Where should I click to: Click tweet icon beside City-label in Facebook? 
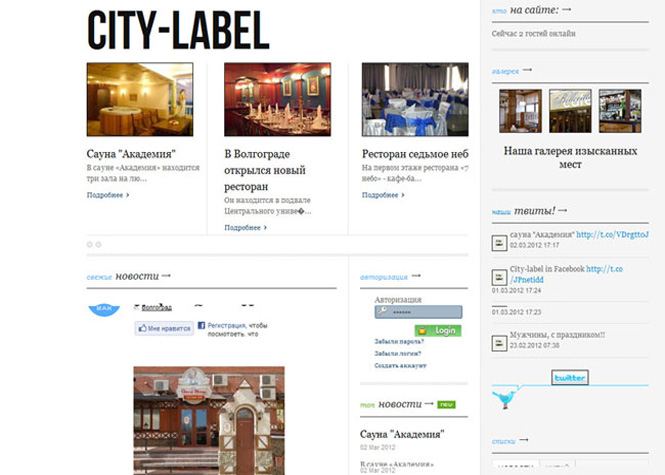point(498,275)
